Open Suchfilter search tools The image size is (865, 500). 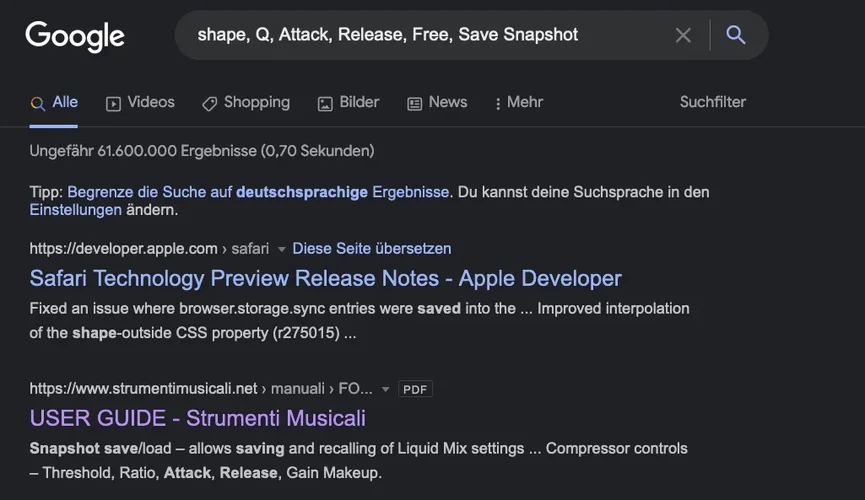pos(712,102)
